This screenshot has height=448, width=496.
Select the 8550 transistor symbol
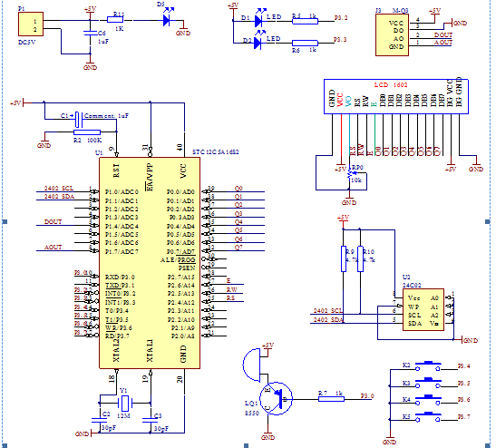click(277, 399)
